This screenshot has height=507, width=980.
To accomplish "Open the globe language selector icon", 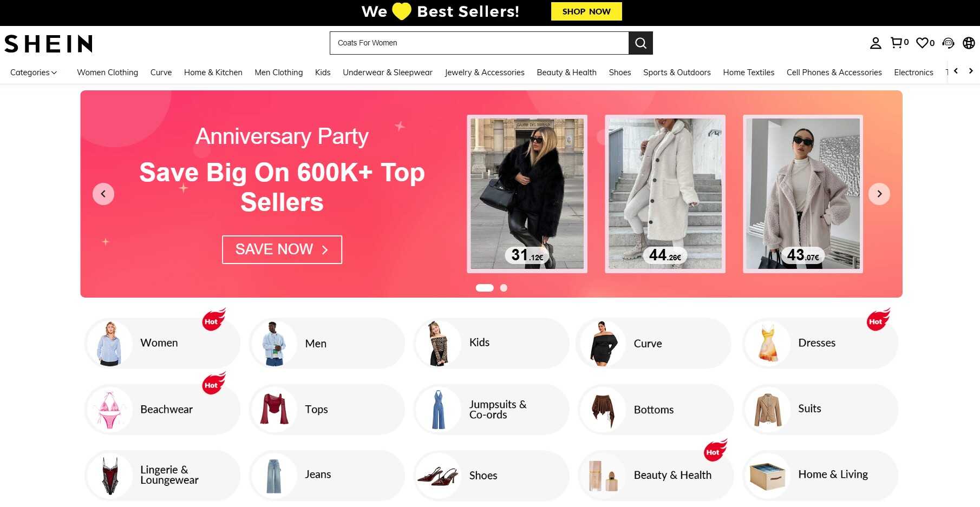I will [969, 43].
